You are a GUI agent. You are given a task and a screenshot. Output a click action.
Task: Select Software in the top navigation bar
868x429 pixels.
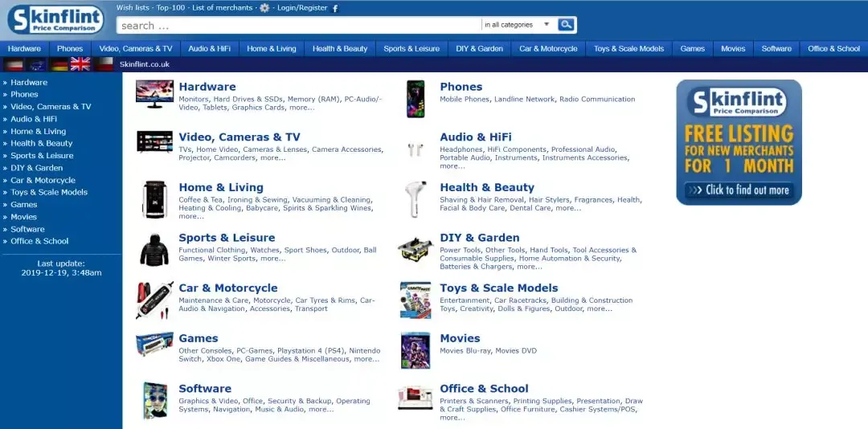pos(776,49)
